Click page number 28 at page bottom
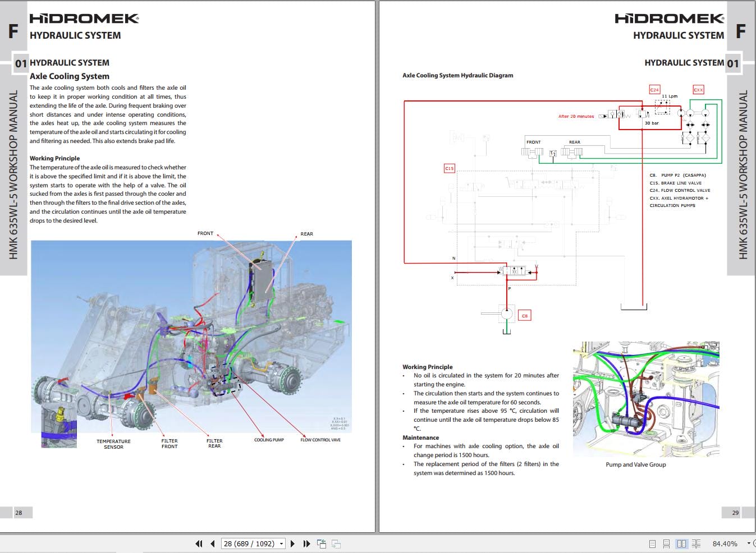This screenshot has width=756, height=553. coord(19,513)
